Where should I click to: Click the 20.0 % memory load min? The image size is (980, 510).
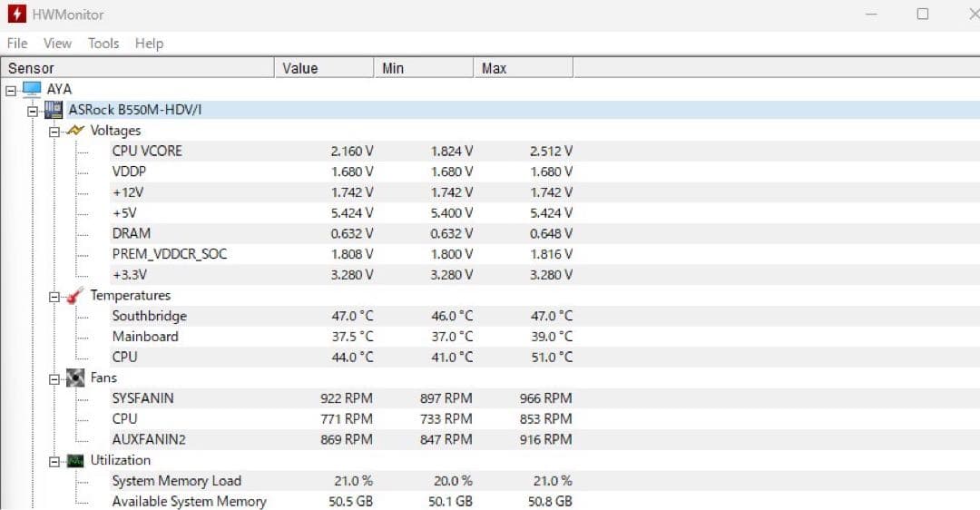(x=453, y=481)
